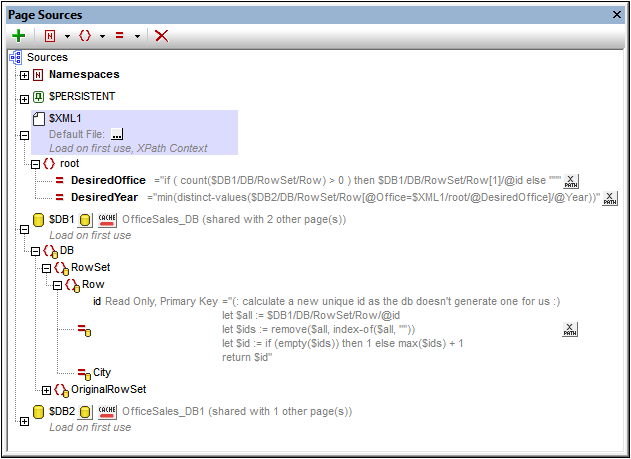Image resolution: width=631 pixels, height=459 pixels.
Task: Click the red Delete X toolbar icon
Action: point(162,36)
